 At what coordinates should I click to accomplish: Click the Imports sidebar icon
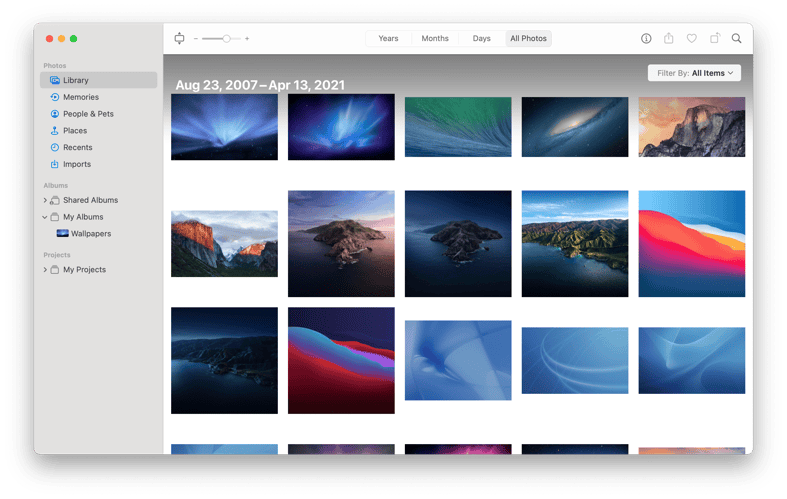point(55,164)
